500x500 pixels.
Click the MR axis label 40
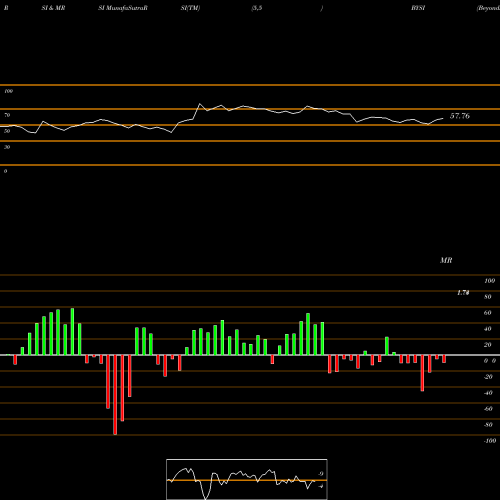[488, 329]
